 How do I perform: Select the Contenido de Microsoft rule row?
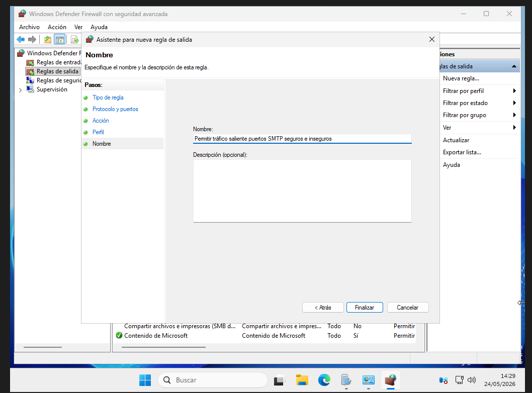click(265, 335)
